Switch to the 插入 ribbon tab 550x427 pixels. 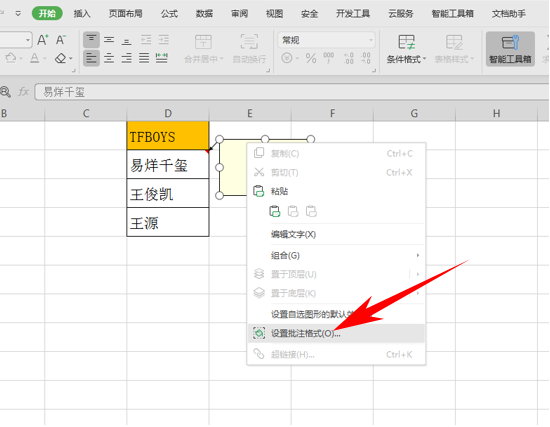82,14
